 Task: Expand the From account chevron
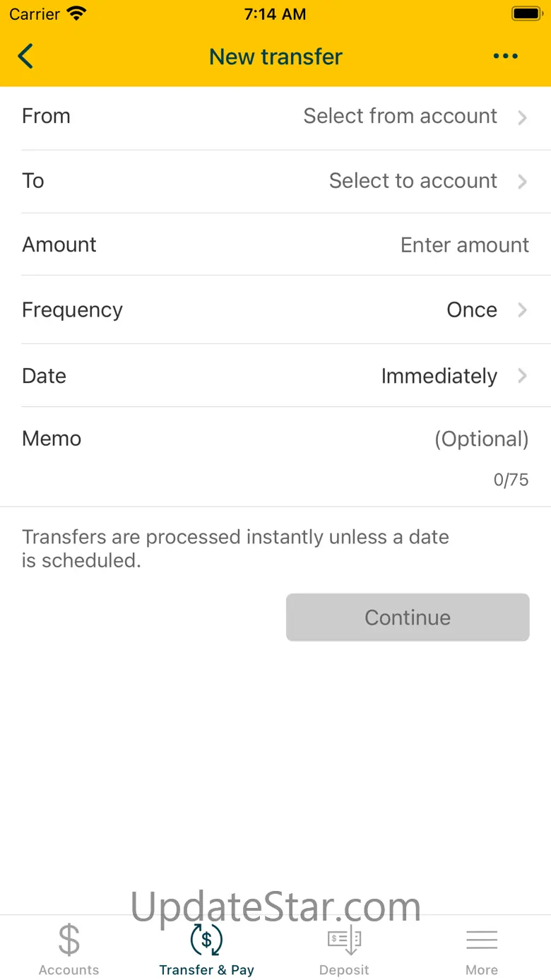point(523,117)
